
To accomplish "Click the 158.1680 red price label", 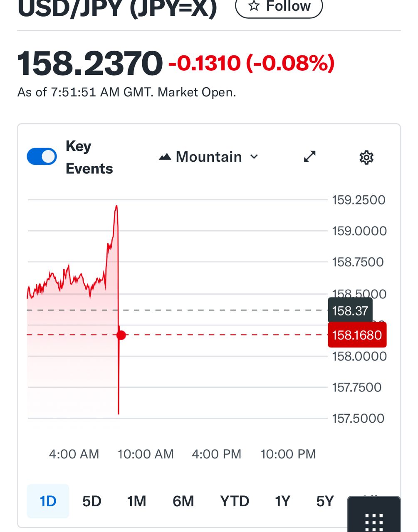I will tap(357, 335).
